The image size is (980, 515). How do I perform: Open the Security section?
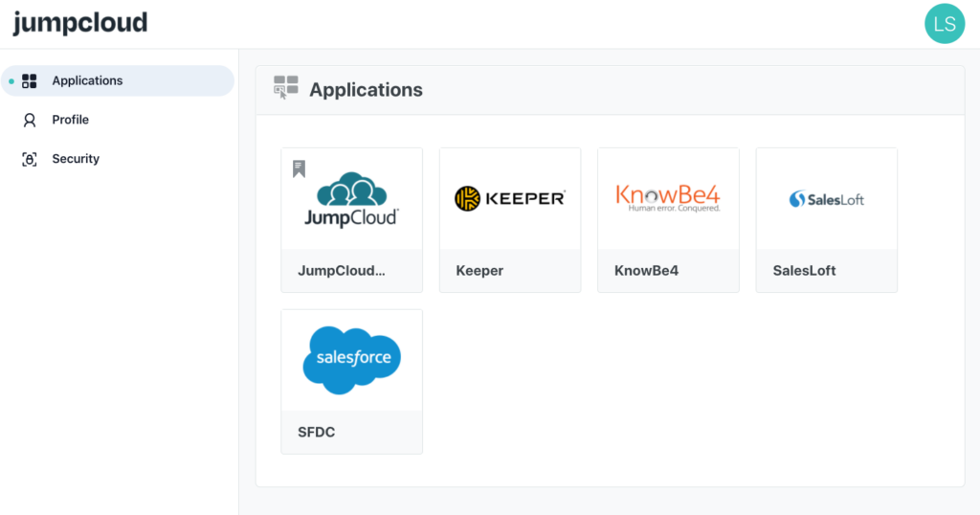(76, 160)
